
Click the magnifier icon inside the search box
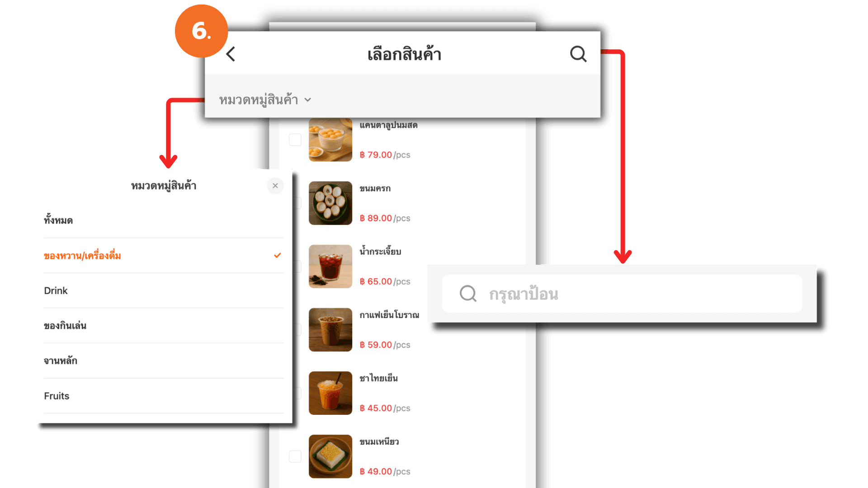pyautogui.click(x=468, y=294)
